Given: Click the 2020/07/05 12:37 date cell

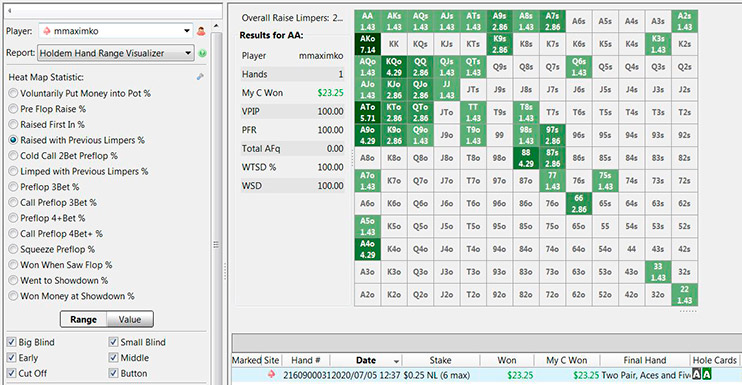Looking at the screenshot, I should click(367, 375).
